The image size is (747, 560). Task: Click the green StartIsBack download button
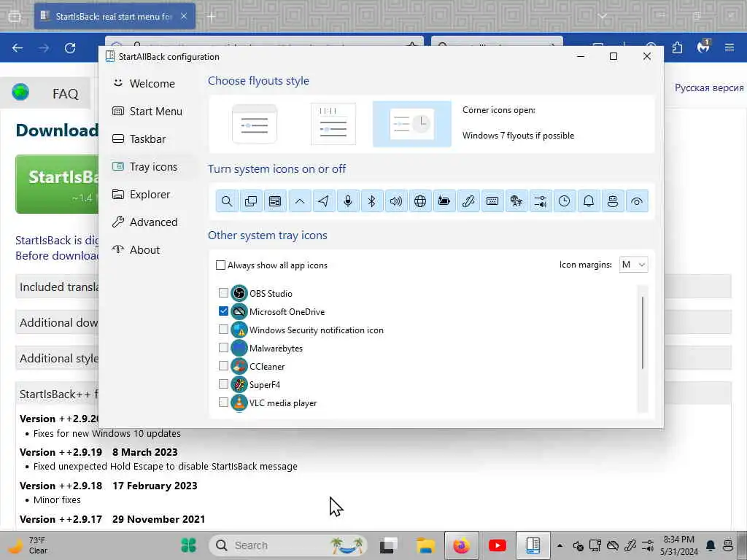click(57, 184)
